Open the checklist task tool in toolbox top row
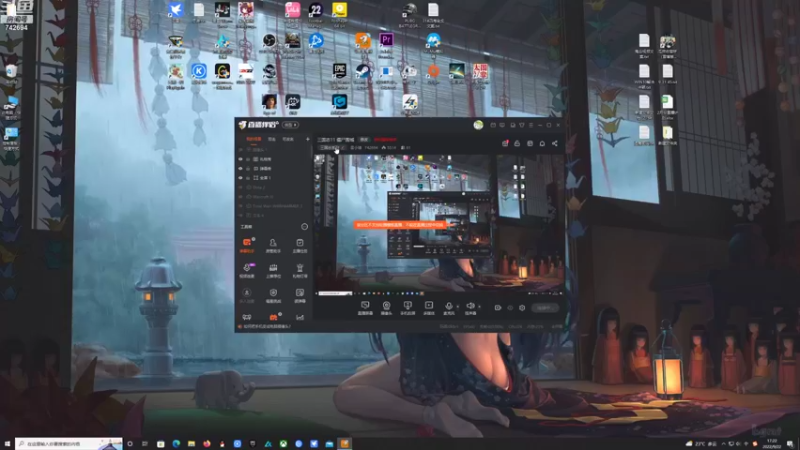 pos(299,245)
